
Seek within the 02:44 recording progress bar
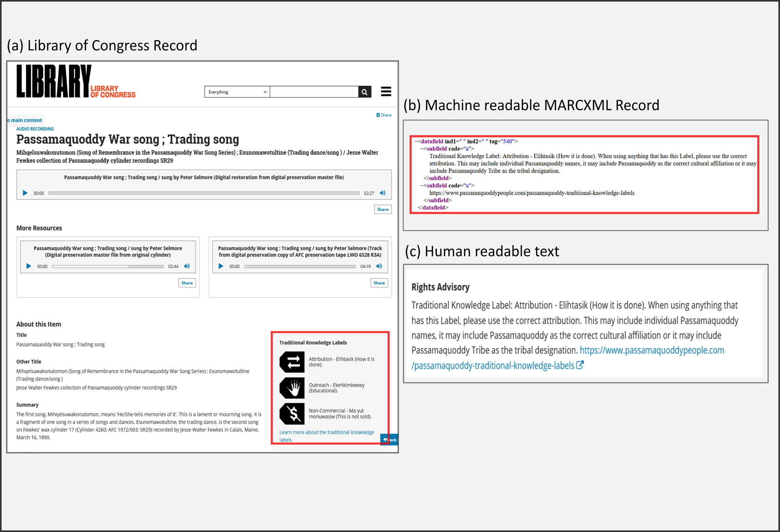[x=108, y=267]
